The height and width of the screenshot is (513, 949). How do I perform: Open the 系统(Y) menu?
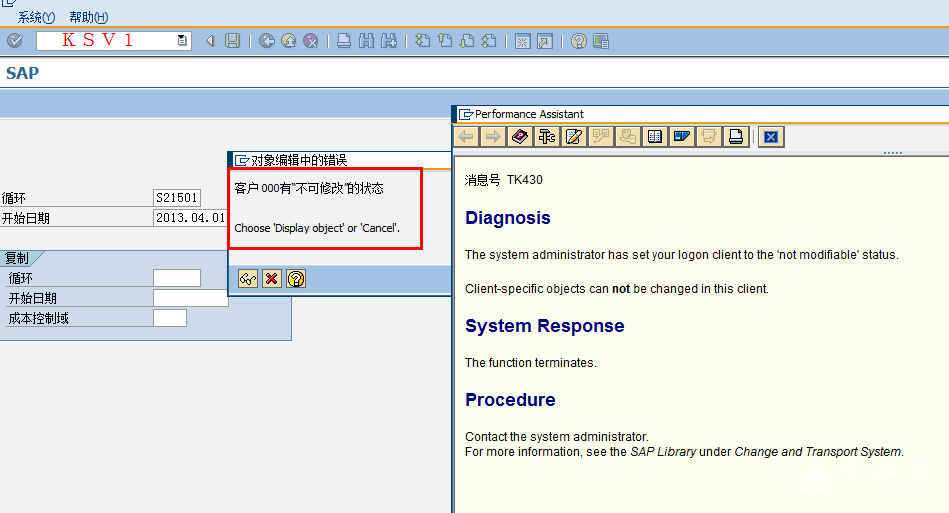click(x=36, y=17)
